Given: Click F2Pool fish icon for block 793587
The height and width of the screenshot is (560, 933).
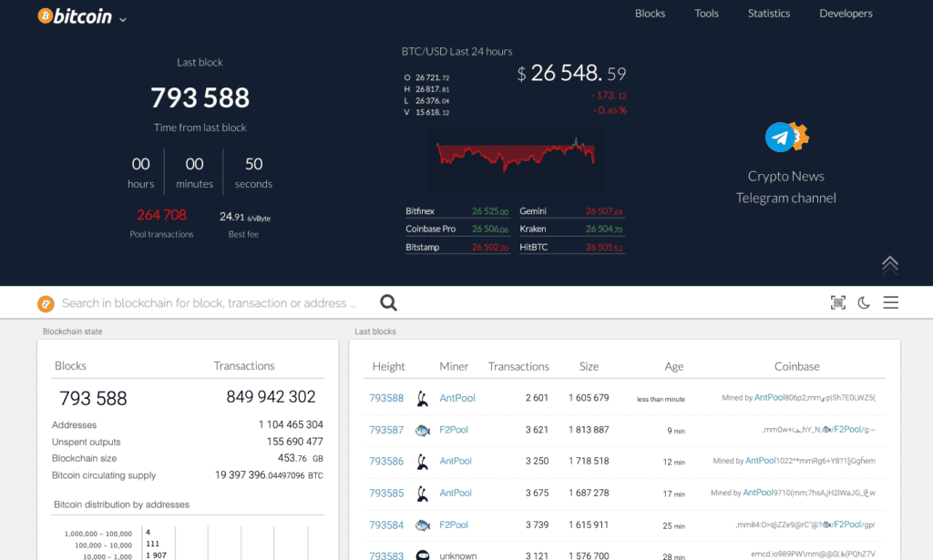Looking at the screenshot, I should (x=422, y=430).
